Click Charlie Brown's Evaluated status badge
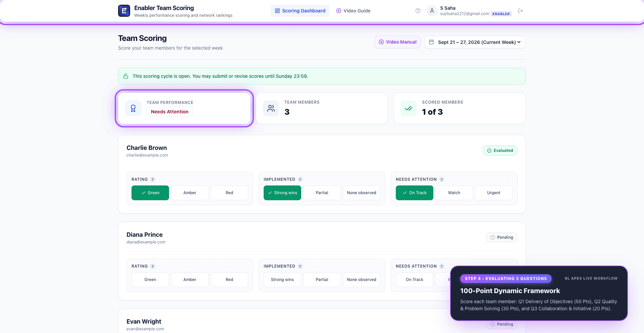The height and width of the screenshot is (333, 644). 500,151
